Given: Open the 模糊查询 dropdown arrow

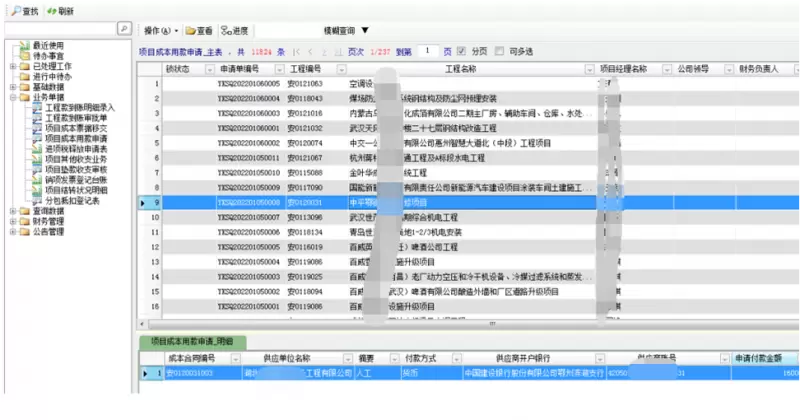Looking at the screenshot, I should point(364,30).
